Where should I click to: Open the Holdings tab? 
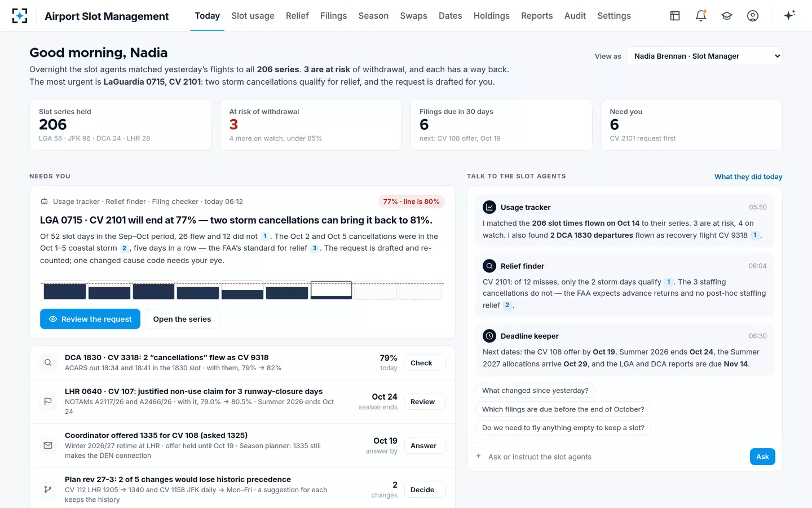click(491, 16)
